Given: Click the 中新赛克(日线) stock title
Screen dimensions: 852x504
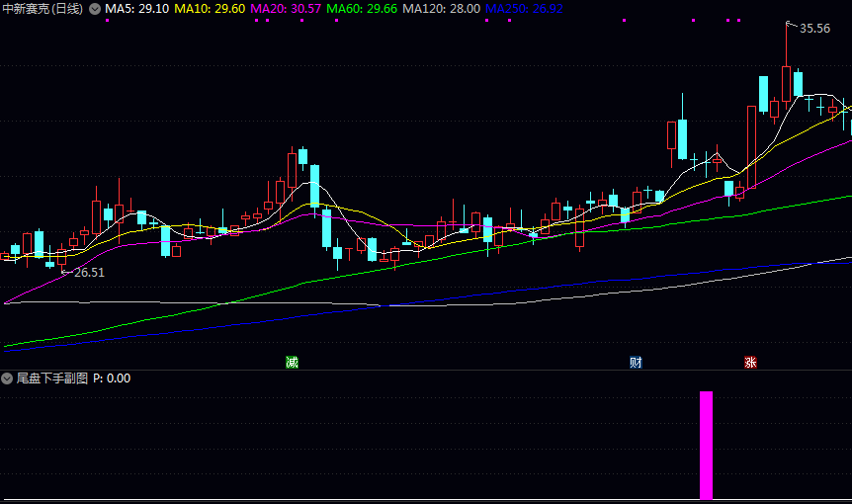Looking at the screenshot, I should click(43, 9).
